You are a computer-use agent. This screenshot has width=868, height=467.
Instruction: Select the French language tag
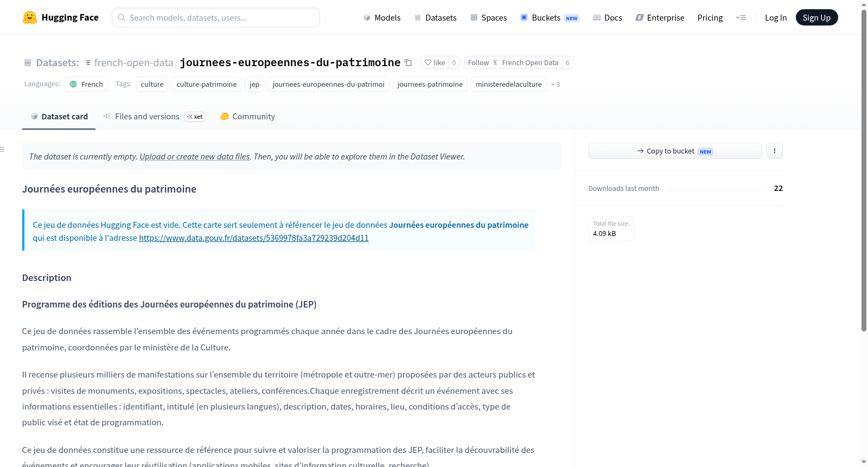(x=86, y=84)
